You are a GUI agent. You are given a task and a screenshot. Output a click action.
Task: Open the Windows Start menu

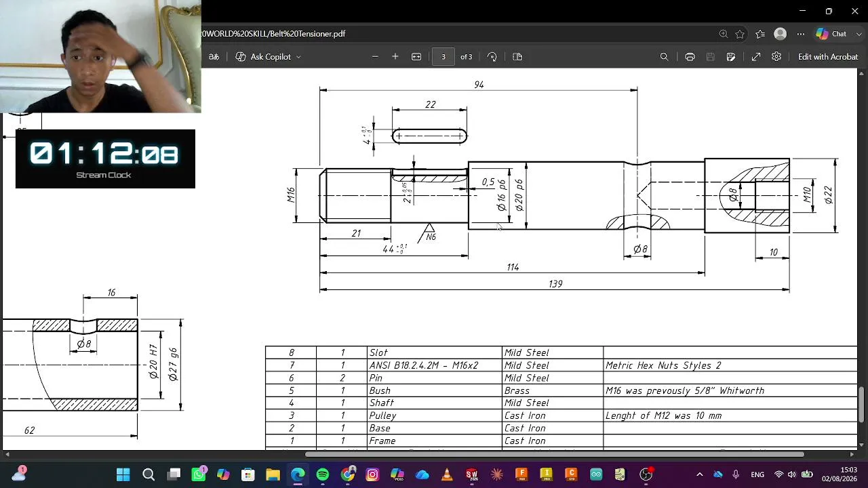(x=123, y=474)
